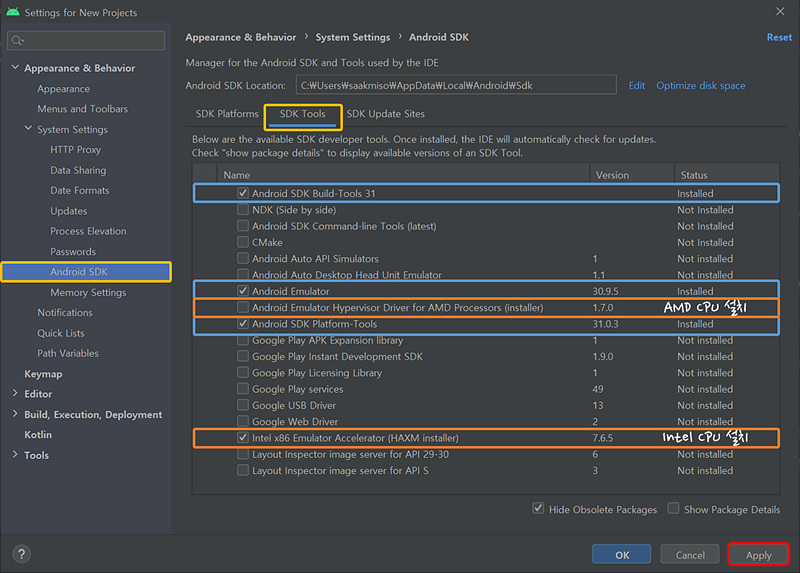This screenshot has width=800, height=573.
Task: Check Layout Inspector image server for API 29-30
Action: tap(243, 454)
